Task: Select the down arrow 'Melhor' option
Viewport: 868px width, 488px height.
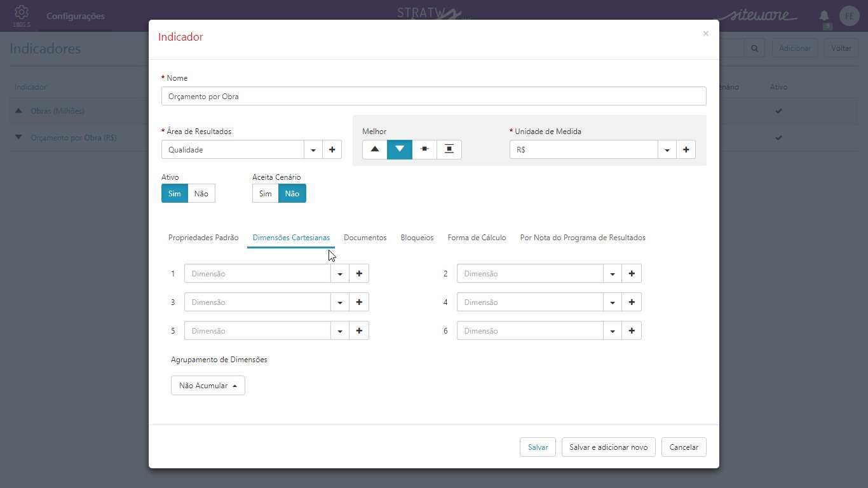Action: pyautogui.click(x=400, y=149)
